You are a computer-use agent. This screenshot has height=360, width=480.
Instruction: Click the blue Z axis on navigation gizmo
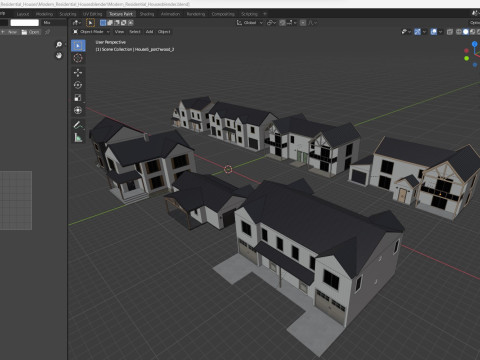coord(475,44)
